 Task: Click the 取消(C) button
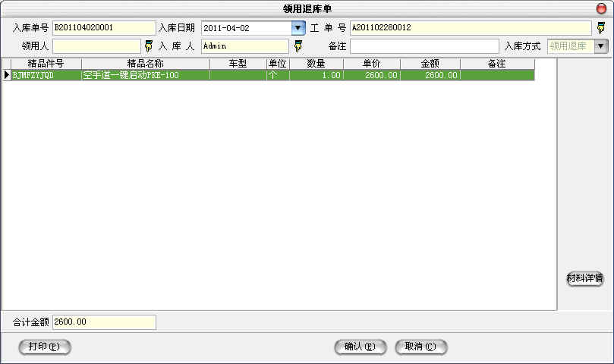[421, 347]
